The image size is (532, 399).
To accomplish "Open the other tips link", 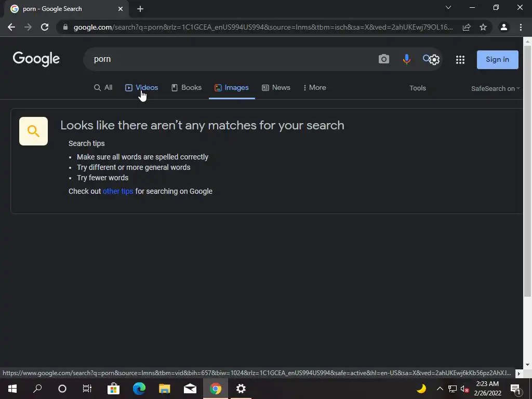I will tap(118, 191).
